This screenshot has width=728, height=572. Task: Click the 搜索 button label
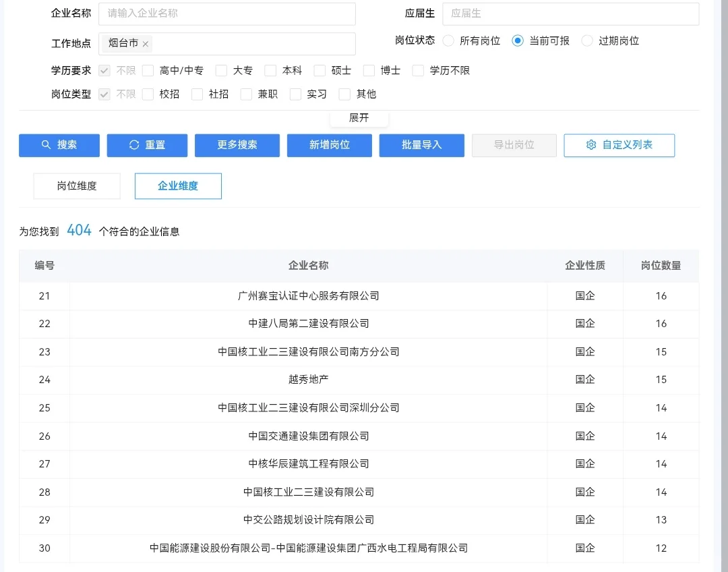pos(67,145)
